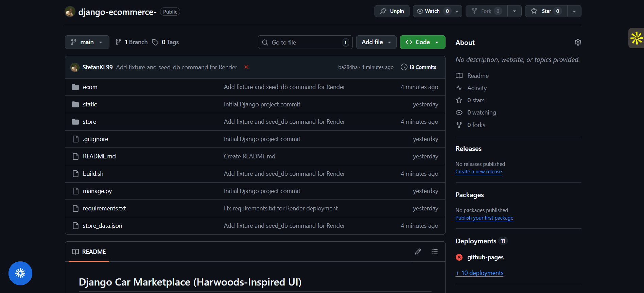The height and width of the screenshot is (293, 644).
Task: Open the README.md file name
Action: [99, 156]
